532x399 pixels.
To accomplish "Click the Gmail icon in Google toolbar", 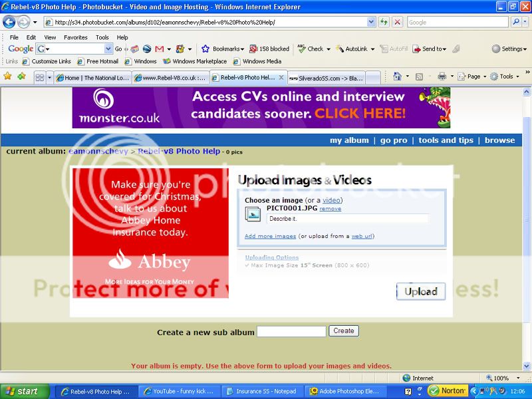I will pyautogui.click(x=160, y=49).
